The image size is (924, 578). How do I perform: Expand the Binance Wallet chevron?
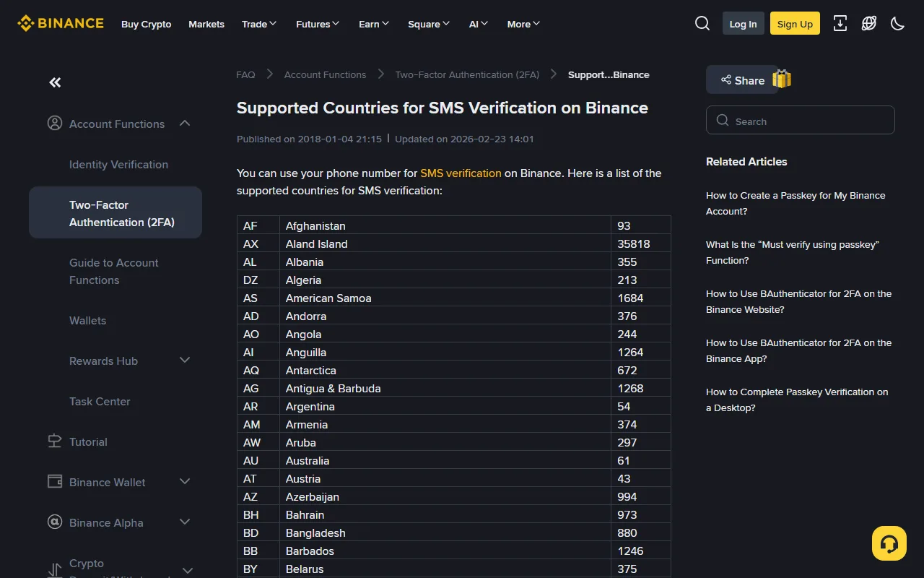(185, 481)
